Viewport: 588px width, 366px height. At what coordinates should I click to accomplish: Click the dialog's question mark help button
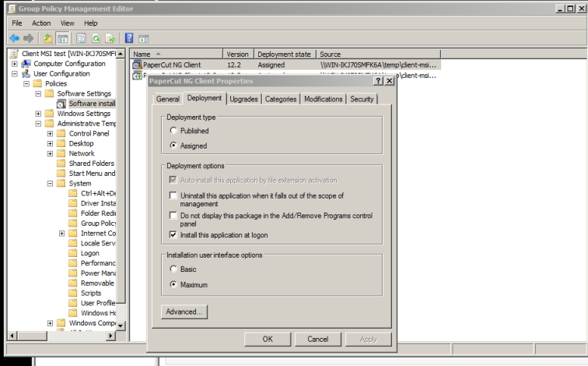coord(378,81)
